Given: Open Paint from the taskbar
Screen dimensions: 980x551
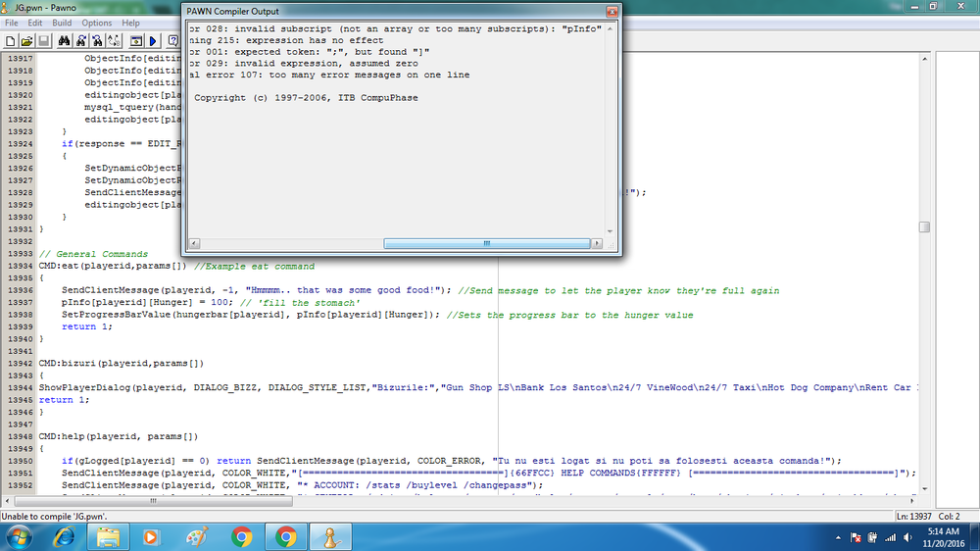Looking at the screenshot, I should coord(197,537).
